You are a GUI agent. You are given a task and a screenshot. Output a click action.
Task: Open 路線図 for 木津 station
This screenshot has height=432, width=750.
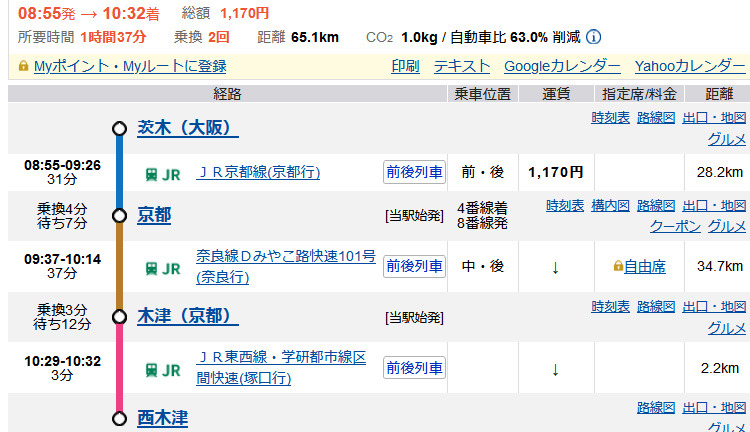[x=656, y=306]
